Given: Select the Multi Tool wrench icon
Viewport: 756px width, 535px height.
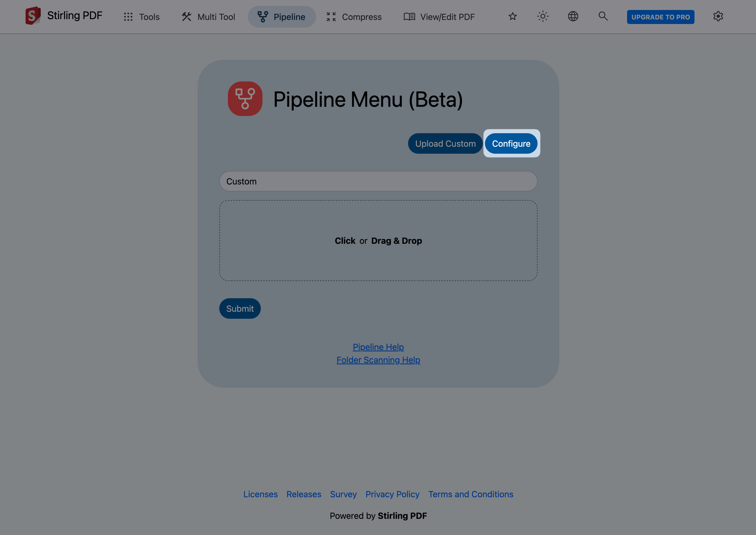Looking at the screenshot, I should 186,16.
